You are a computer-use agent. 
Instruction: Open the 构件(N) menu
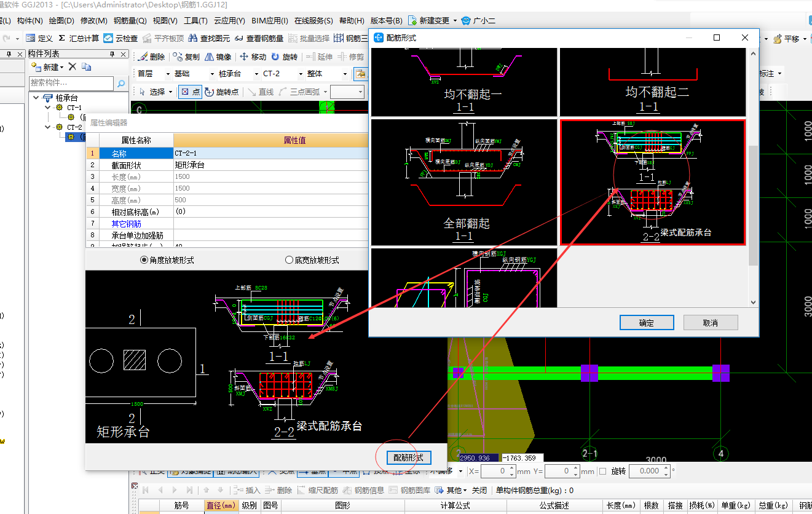[x=30, y=21]
